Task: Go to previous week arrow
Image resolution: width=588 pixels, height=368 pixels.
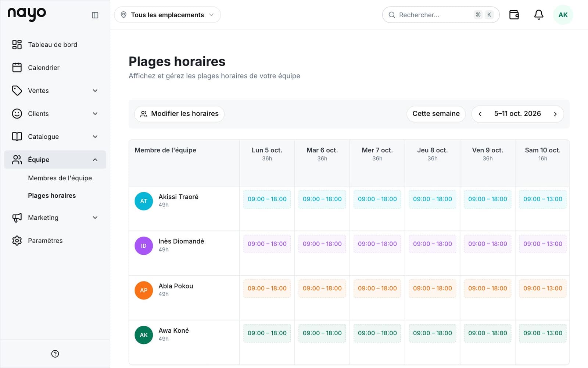Action: coord(480,114)
